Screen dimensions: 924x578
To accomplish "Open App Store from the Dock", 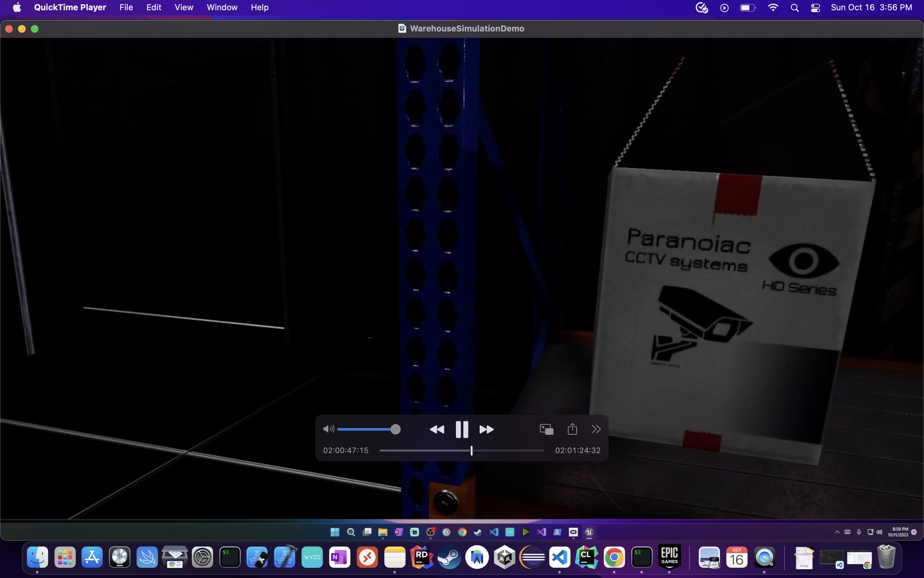I will click(92, 557).
